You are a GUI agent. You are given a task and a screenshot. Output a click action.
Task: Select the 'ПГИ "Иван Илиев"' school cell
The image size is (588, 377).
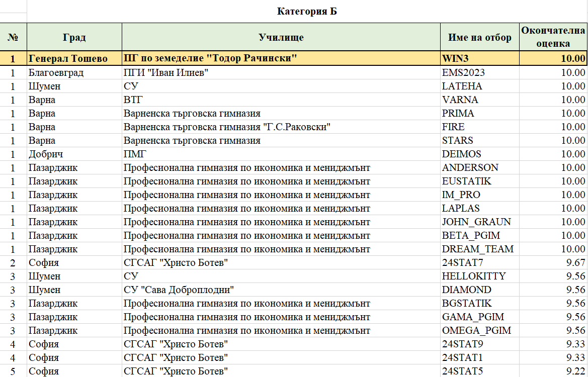coord(281,72)
